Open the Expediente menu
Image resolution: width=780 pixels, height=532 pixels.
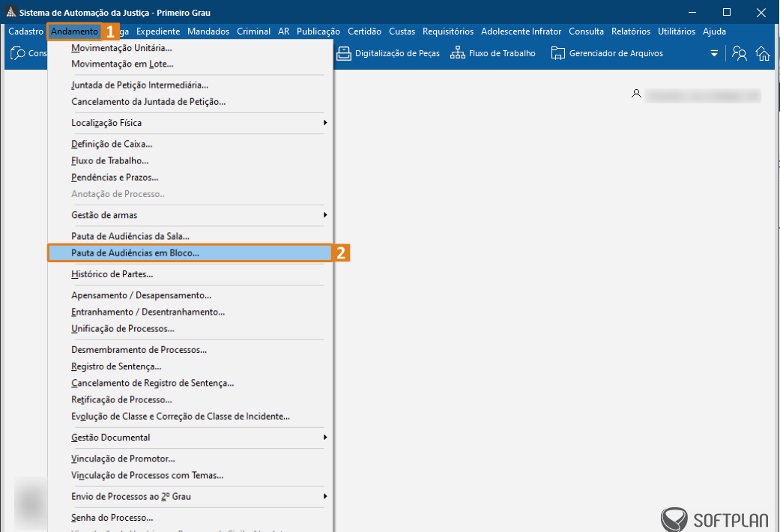(158, 31)
